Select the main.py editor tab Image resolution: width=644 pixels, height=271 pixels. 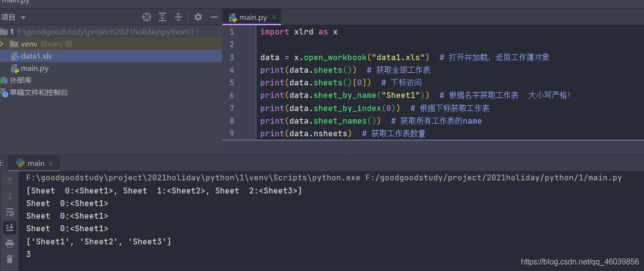click(252, 17)
